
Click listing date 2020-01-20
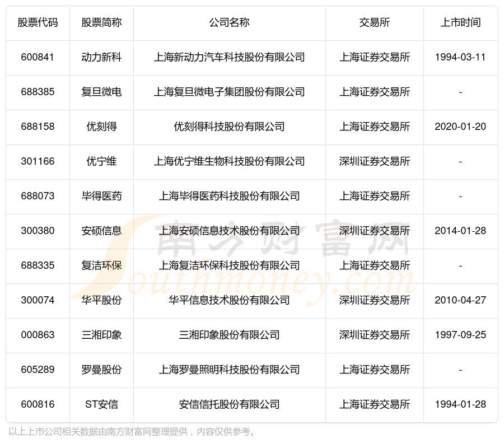pyautogui.click(x=460, y=127)
